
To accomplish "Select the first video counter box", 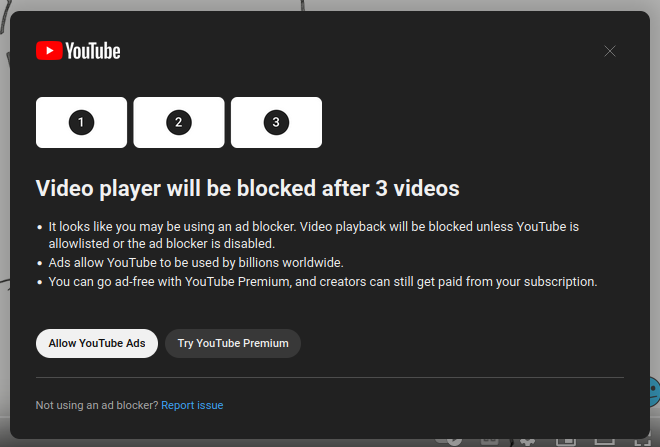I will [81, 122].
